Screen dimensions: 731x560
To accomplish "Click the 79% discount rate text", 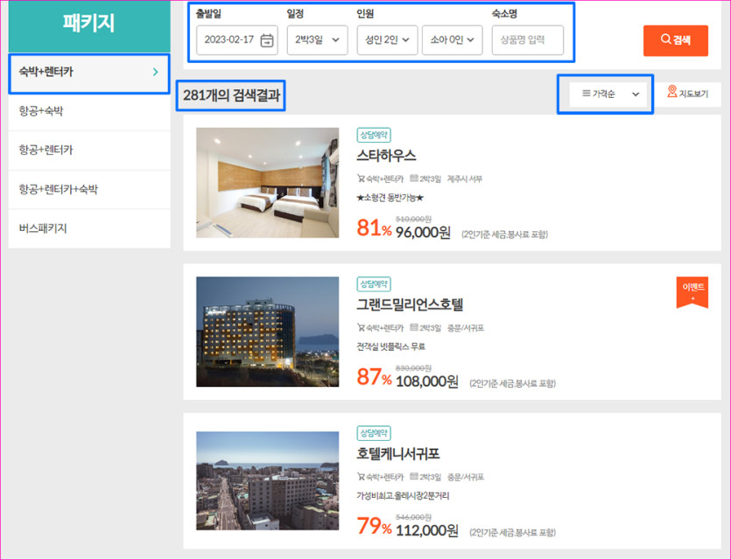I will click(374, 527).
